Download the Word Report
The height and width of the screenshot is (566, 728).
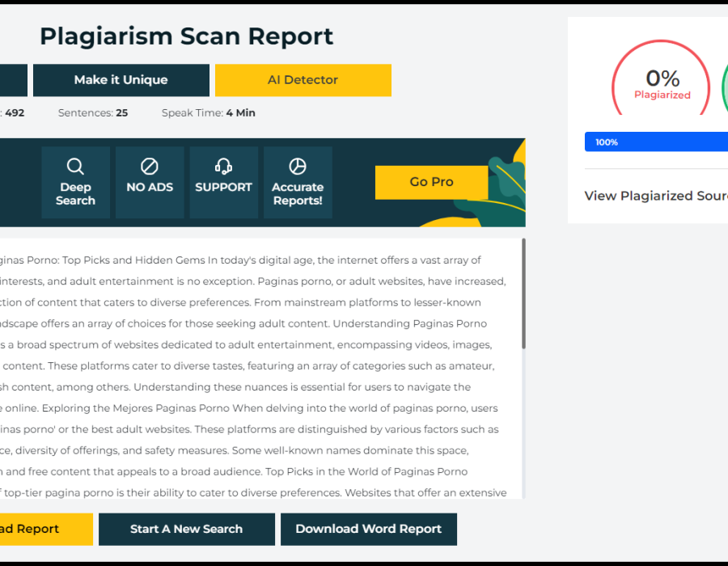368,529
